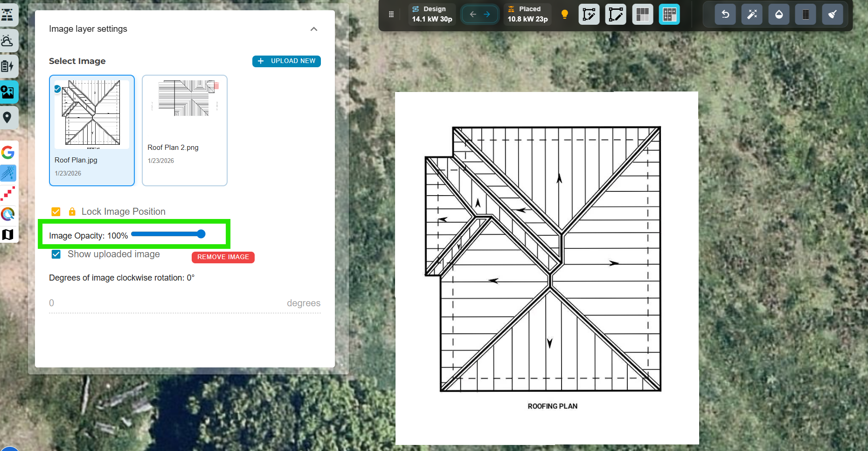Click the UPLOAD NEW button
This screenshot has height=451, width=868.
pos(286,61)
